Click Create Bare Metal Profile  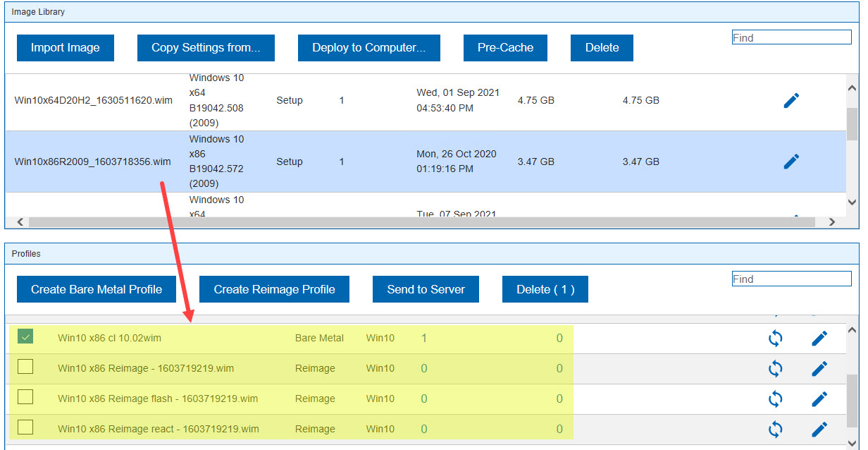97,289
